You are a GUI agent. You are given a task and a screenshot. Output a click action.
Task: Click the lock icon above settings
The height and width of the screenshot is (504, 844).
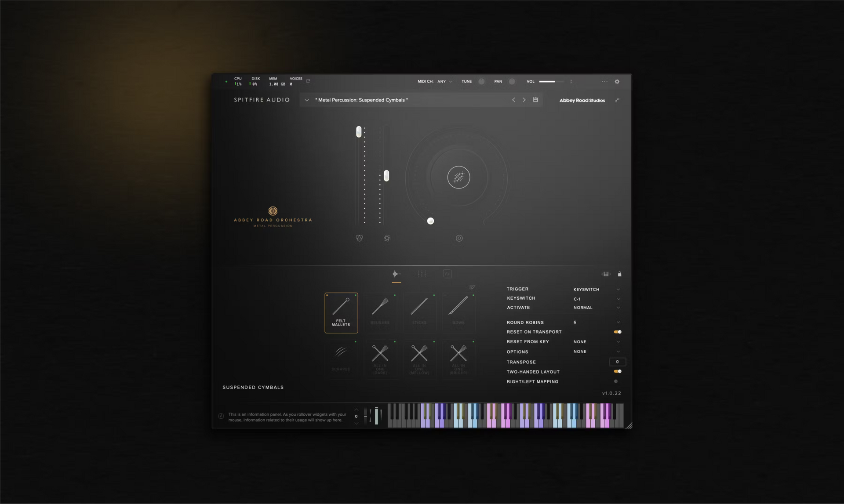[619, 274]
